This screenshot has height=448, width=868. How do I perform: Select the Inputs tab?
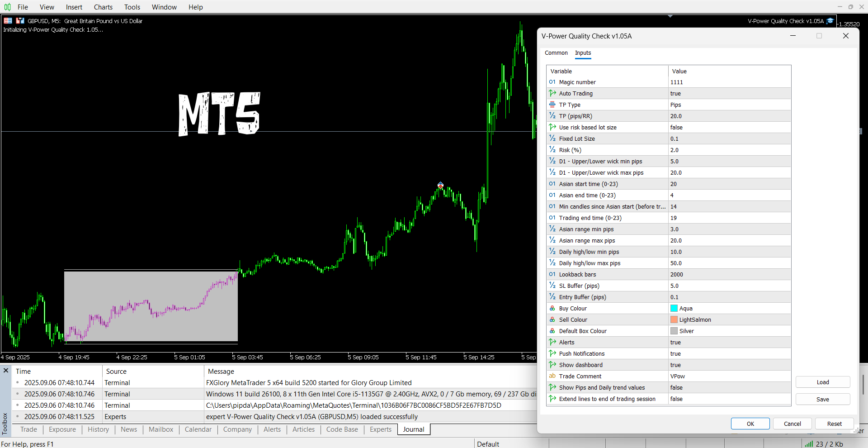[583, 53]
